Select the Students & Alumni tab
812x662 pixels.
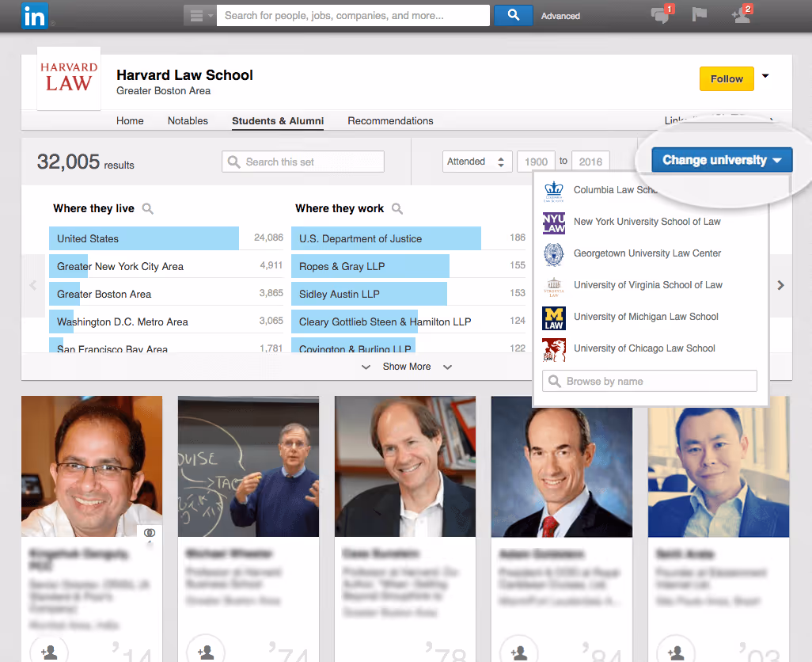pyautogui.click(x=278, y=120)
